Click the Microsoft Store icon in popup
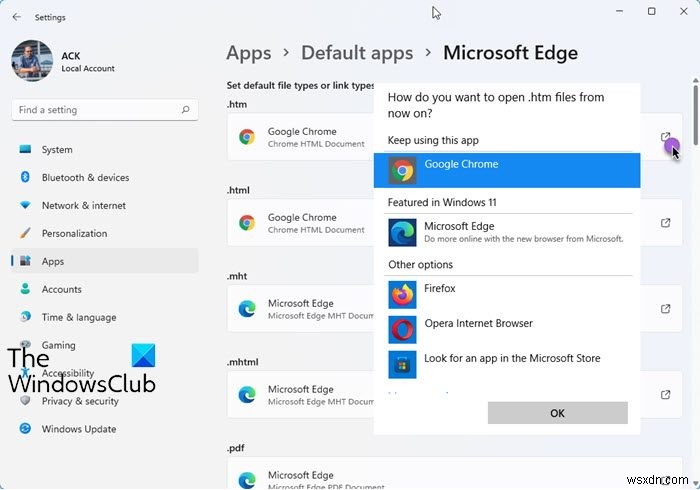700x490 pixels. 402,365
